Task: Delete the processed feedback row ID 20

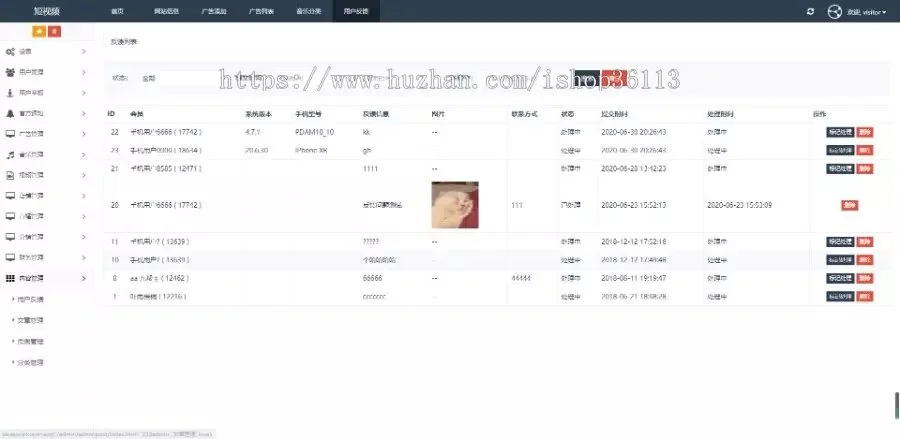Action: (x=849, y=205)
